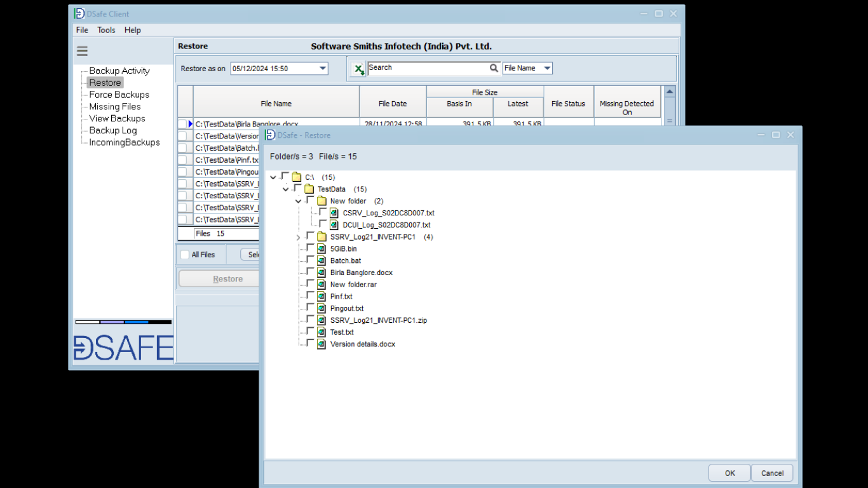Click the Version details.docx file icon

pyautogui.click(x=322, y=344)
